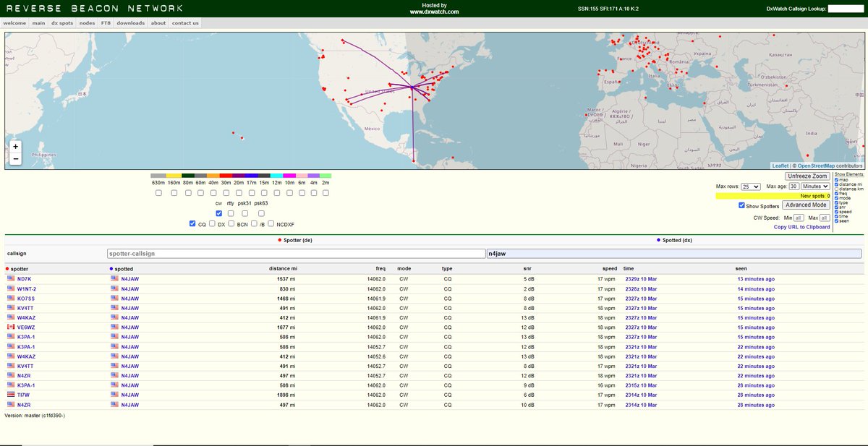Open the nodes menu item

coord(88,23)
